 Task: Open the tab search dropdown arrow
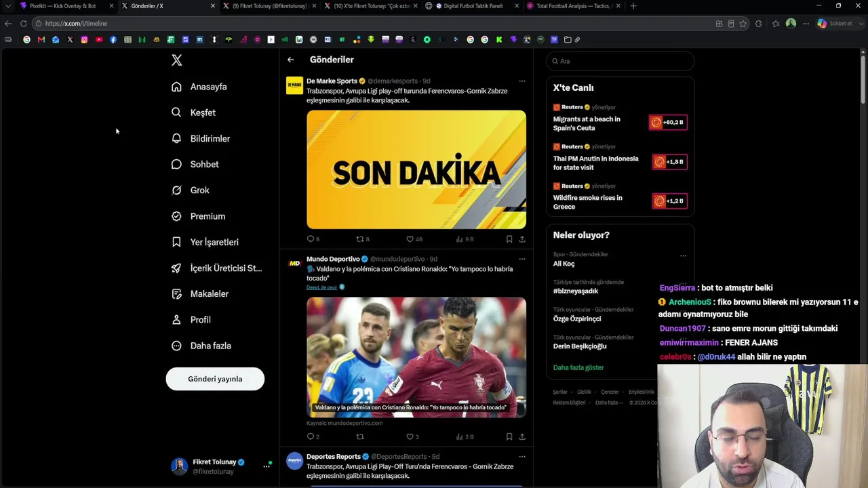[8, 6]
